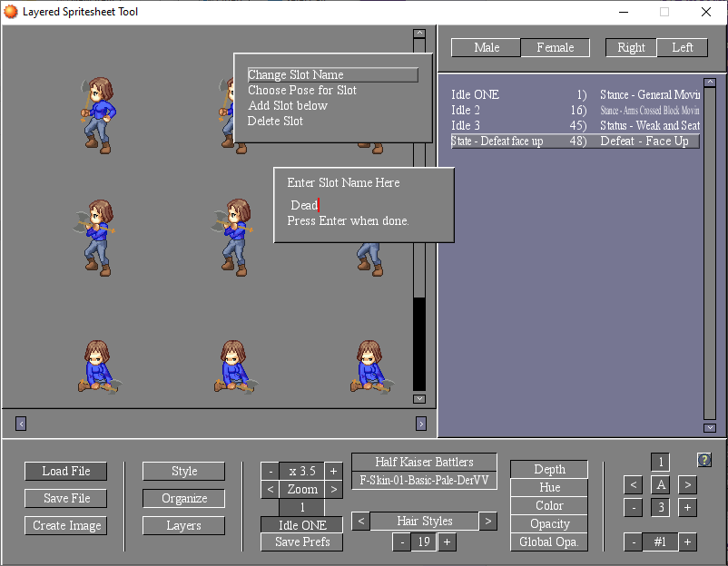Increase the zoom with the plus next to x 3.5
Screen dimensions: 728x566
333,471
